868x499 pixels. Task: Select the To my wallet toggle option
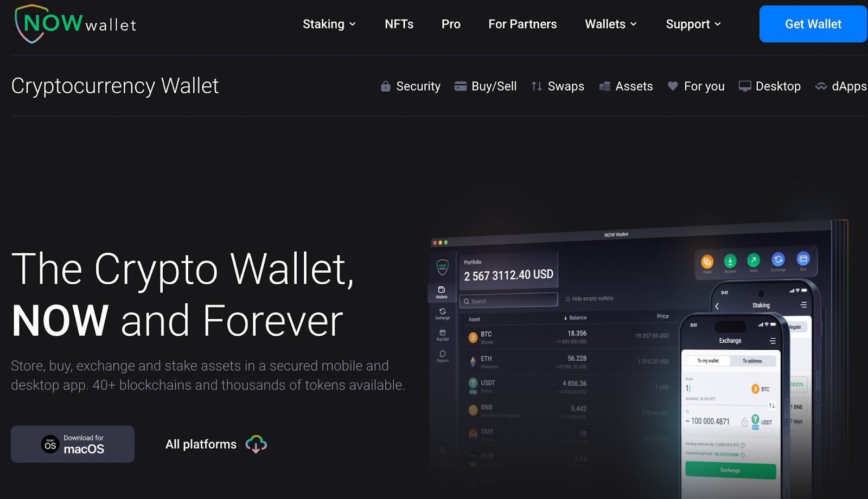(x=707, y=361)
